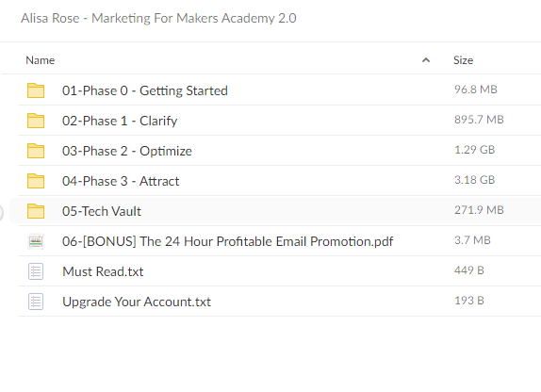Sort the list by Name column
Screen dimensions: 541x392
tap(40, 60)
